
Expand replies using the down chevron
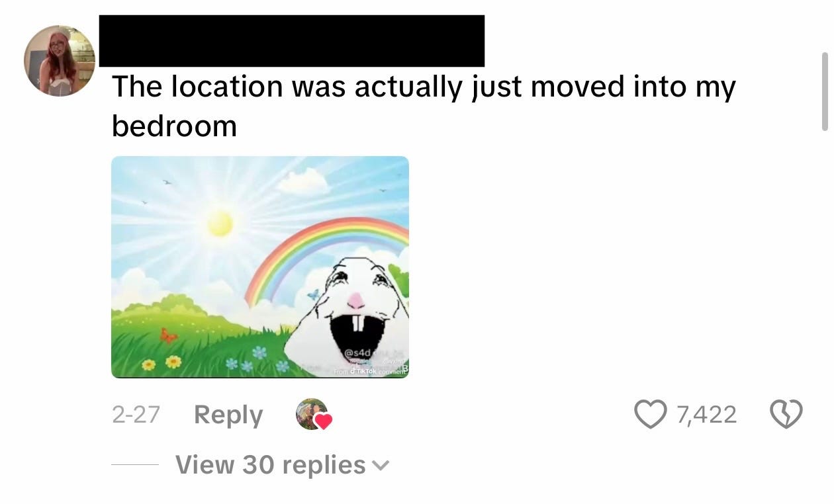(x=381, y=466)
